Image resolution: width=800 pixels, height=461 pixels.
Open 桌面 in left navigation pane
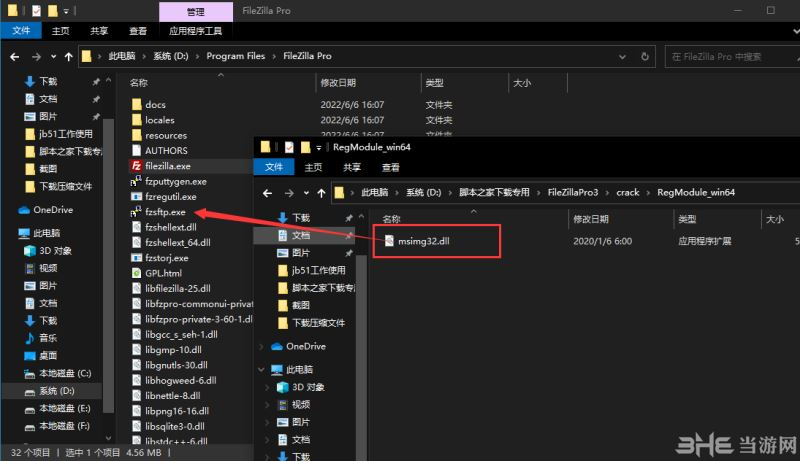pos(48,355)
